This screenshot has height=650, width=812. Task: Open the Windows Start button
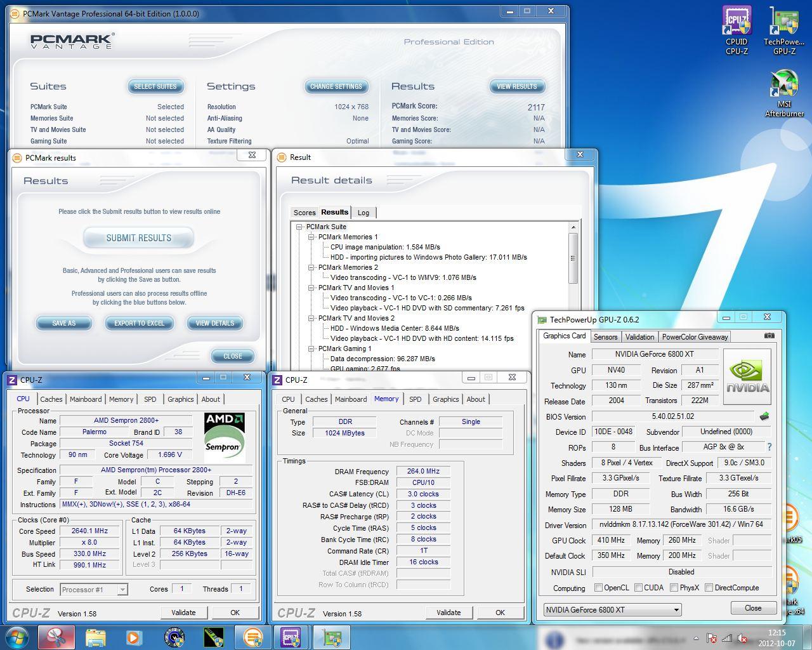tap(17, 637)
